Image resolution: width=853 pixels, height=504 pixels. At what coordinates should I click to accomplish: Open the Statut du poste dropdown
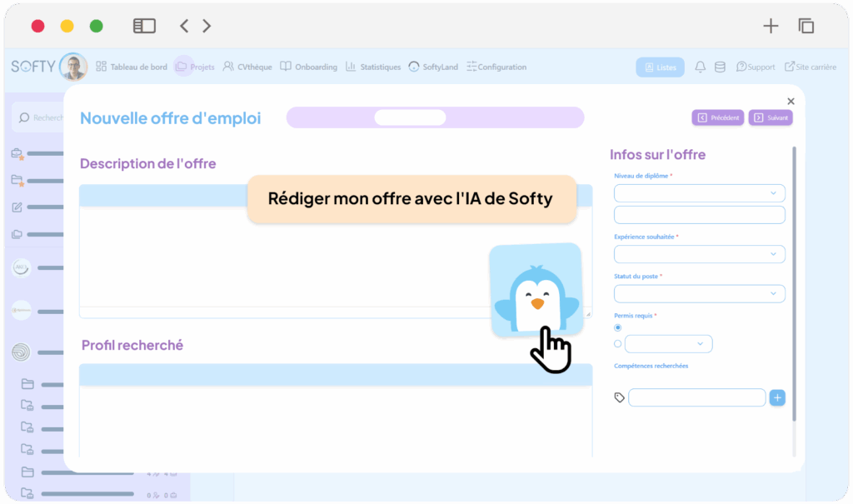[x=699, y=293]
